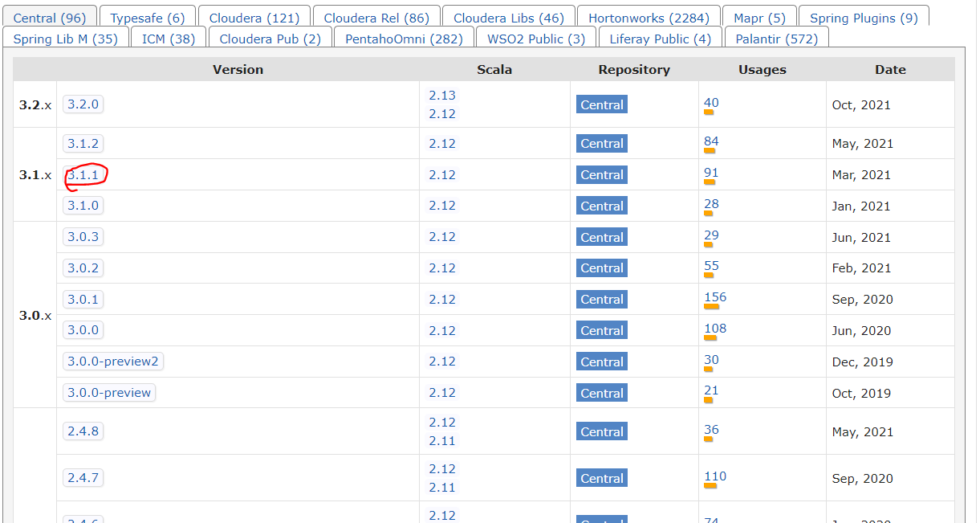Open the ICM (38) tab
Image resolution: width=980 pixels, height=523 pixels.
tap(168, 38)
